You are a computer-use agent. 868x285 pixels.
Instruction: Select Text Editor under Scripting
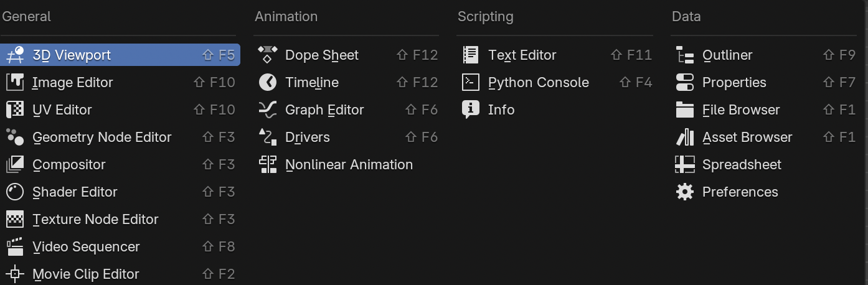pos(522,55)
